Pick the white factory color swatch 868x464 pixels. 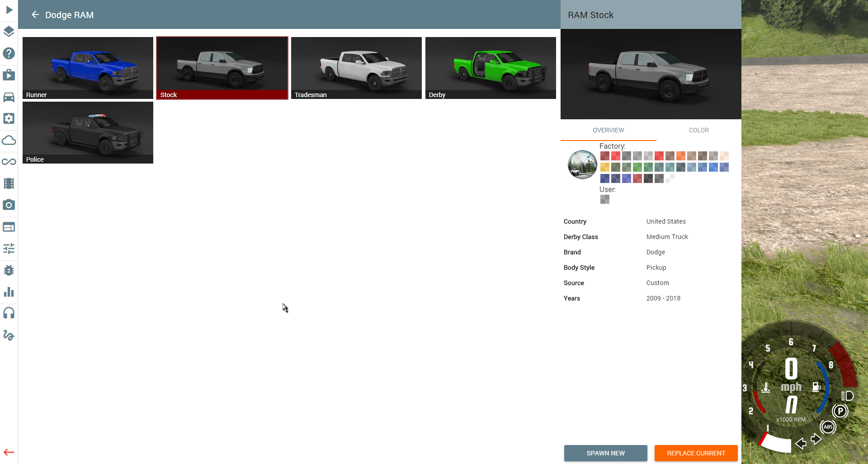pos(670,178)
